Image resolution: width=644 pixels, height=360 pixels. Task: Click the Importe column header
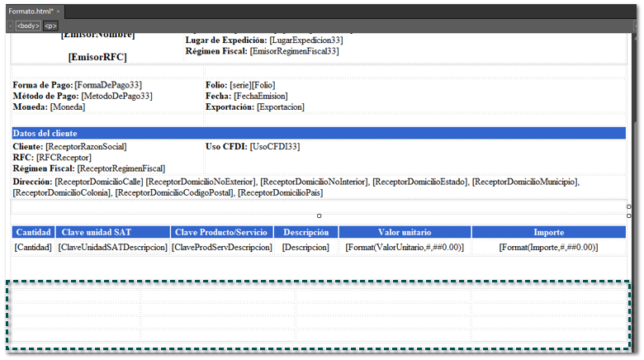pos(549,233)
